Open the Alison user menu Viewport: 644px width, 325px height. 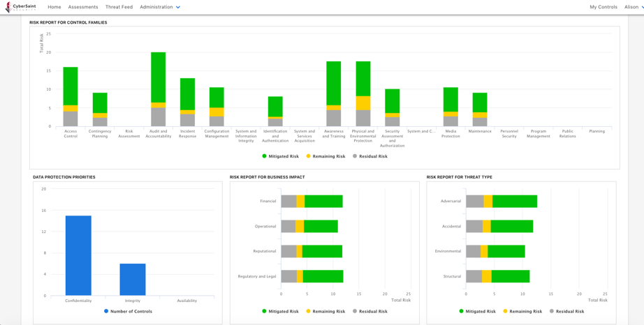click(633, 7)
